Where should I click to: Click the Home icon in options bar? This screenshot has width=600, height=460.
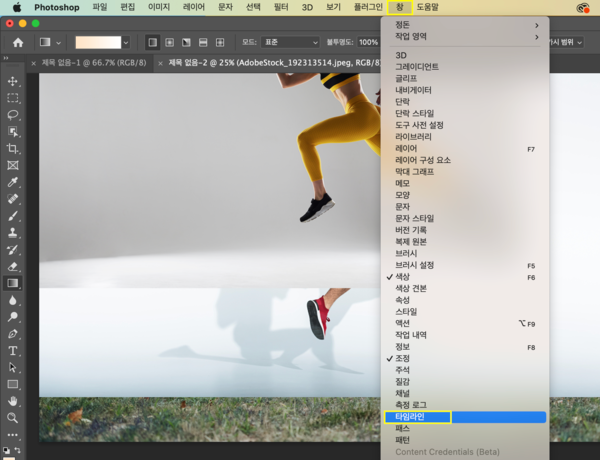coord(18,42)
